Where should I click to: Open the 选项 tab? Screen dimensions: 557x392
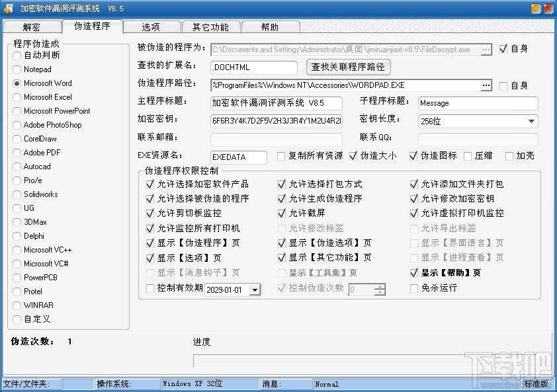pyautogui.click(x=151, y=27)
